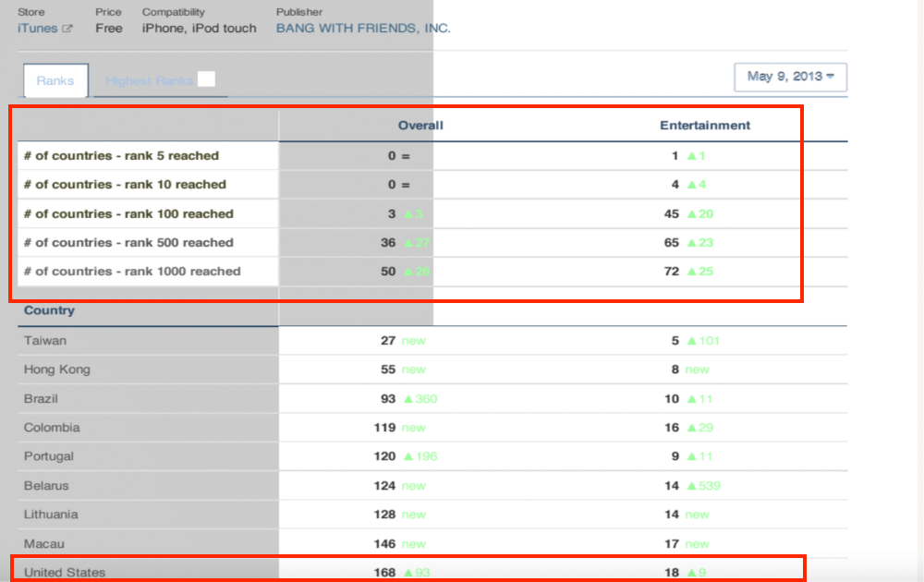Image resolution: width=924 pixels, height=582 pixels.
Task: Click the Overall column header
Action: pyautogui.click(x=420, y=126)
